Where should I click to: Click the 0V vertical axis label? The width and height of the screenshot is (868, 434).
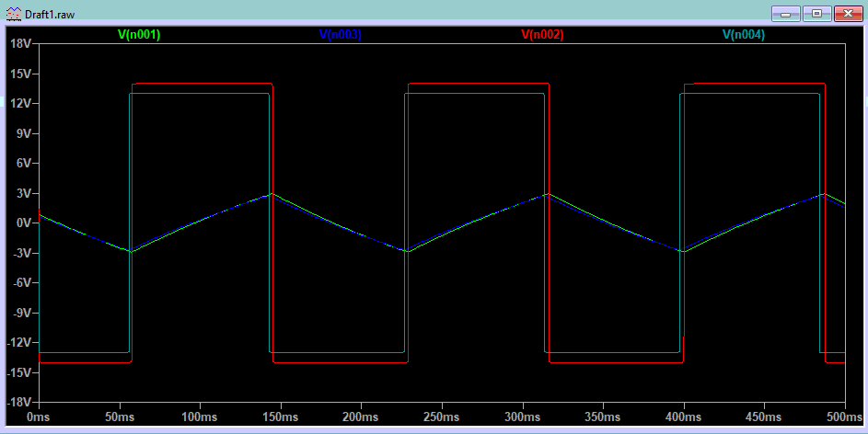[x=24, y=223]
